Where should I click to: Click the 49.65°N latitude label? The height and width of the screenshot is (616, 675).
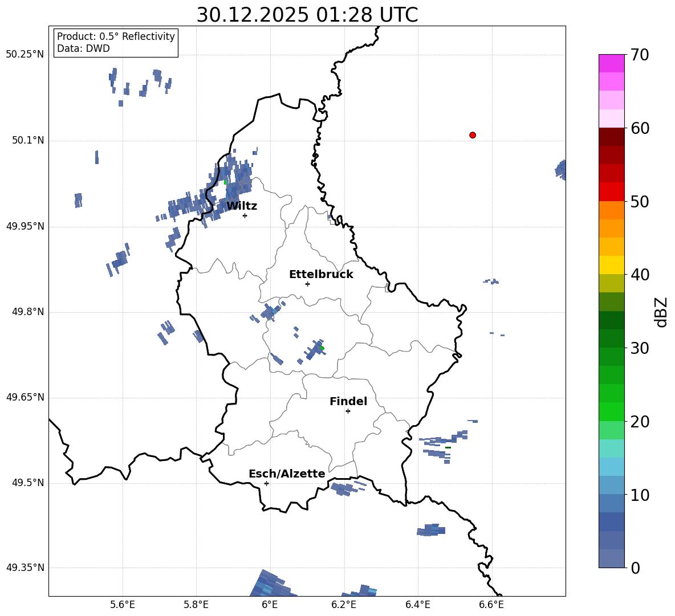coord(25,397)
